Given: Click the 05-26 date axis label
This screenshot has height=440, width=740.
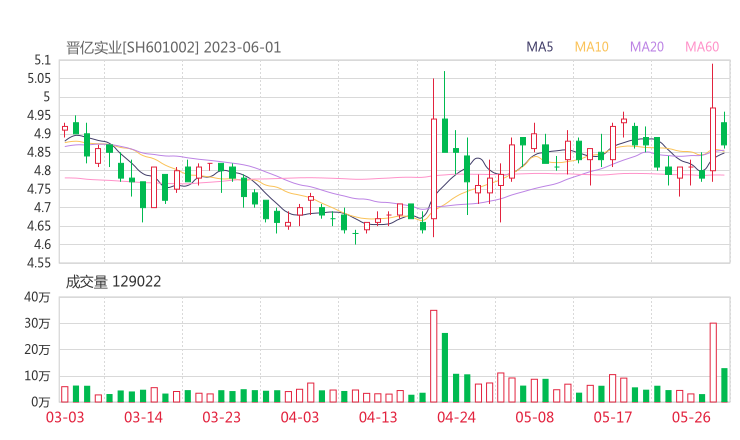Looking at the screenshot, I should click(x=691, y=417).
